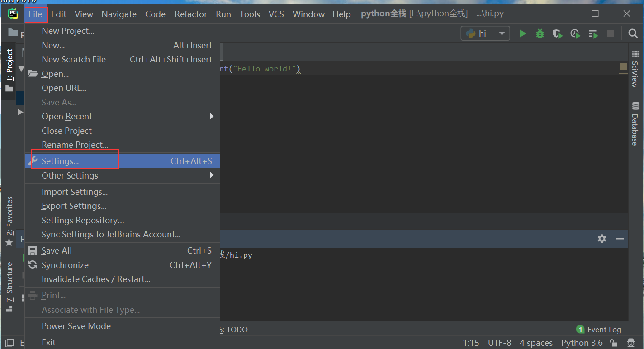Toggle Power Save Mode in the File menu
The image size is (644, 349).
tap(122, 326)
